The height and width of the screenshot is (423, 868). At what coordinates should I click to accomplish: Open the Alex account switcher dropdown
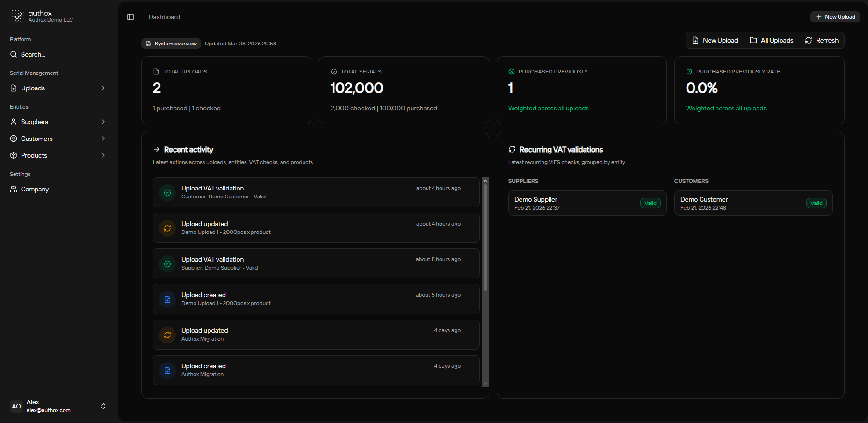(103, 406)
